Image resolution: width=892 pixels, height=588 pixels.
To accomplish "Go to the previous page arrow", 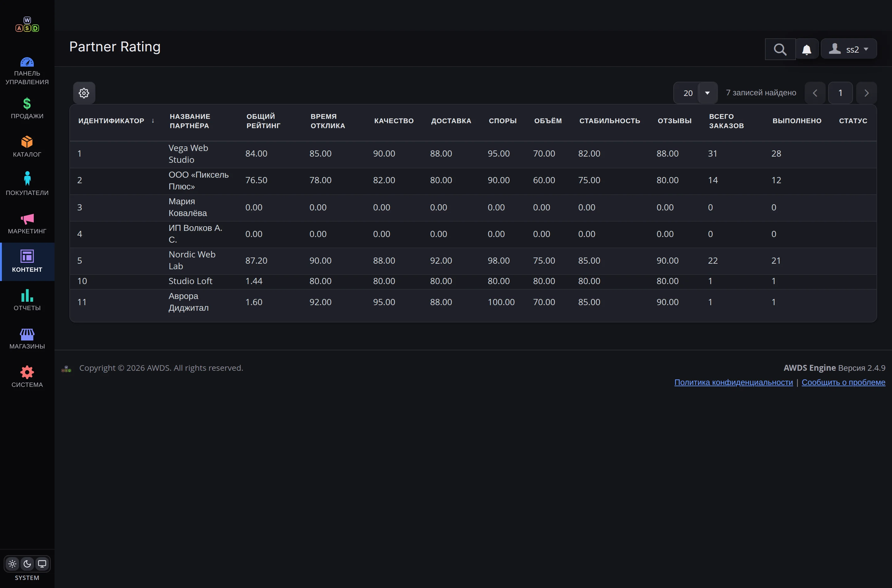I will (x=815, y=93).
